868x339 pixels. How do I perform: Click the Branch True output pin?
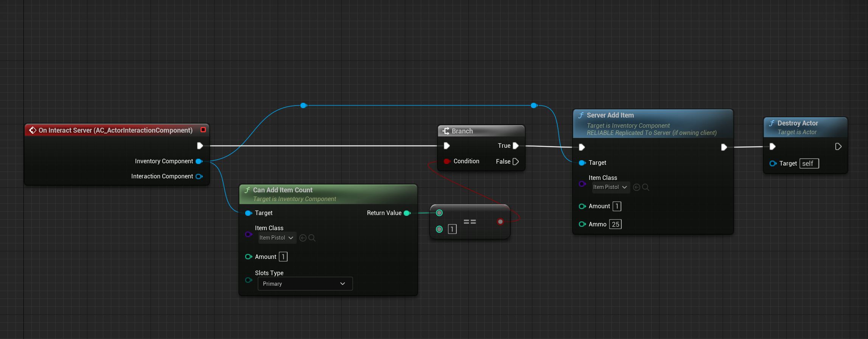click(515, 146)
